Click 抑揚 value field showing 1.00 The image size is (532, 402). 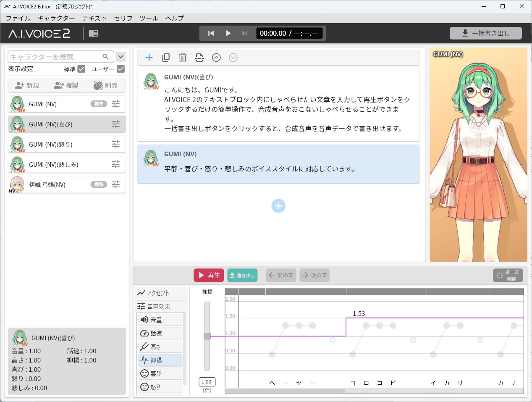click(207, 382)
